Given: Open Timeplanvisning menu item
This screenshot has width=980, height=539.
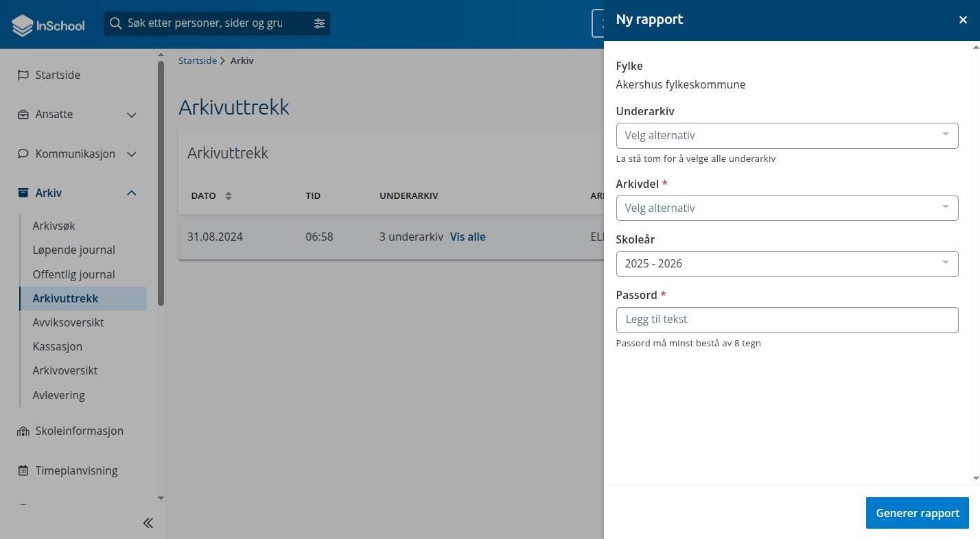Looking at the screenshot, I should pos(78,470).
